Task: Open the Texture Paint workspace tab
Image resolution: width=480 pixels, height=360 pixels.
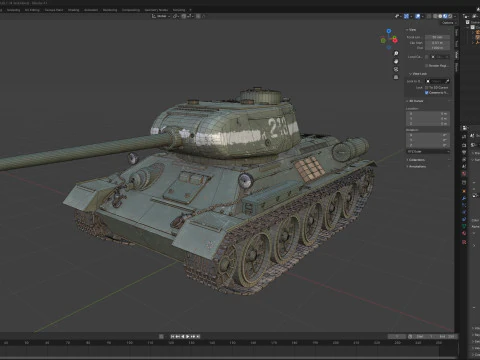Action: [x=54, y=10]
